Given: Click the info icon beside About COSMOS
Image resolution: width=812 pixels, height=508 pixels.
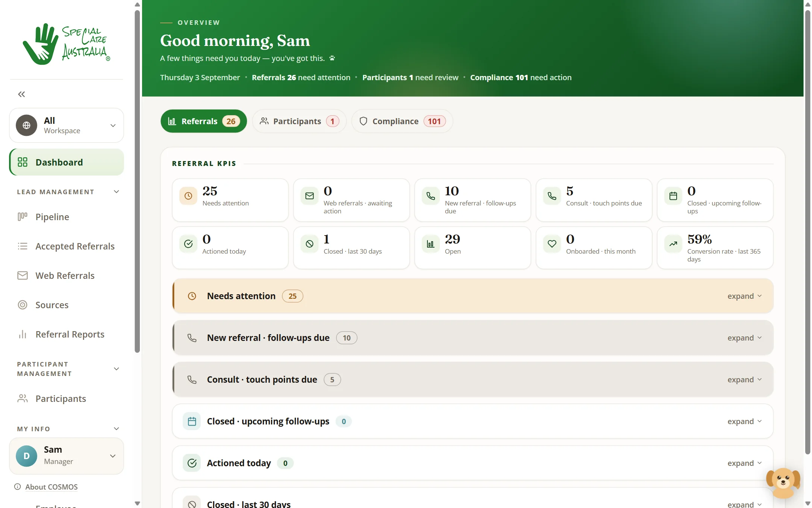Looking at the screenshot, I should tap(17, 487).
